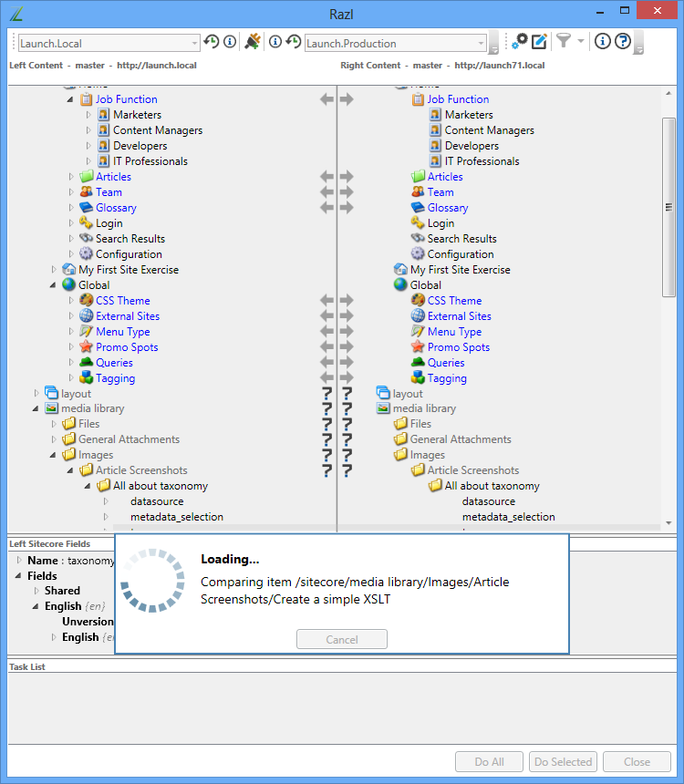Click right-arrow on the Promo Spots row
Image resolution: width=684 pixels, height=784 pixels.
tap(347, 347)
